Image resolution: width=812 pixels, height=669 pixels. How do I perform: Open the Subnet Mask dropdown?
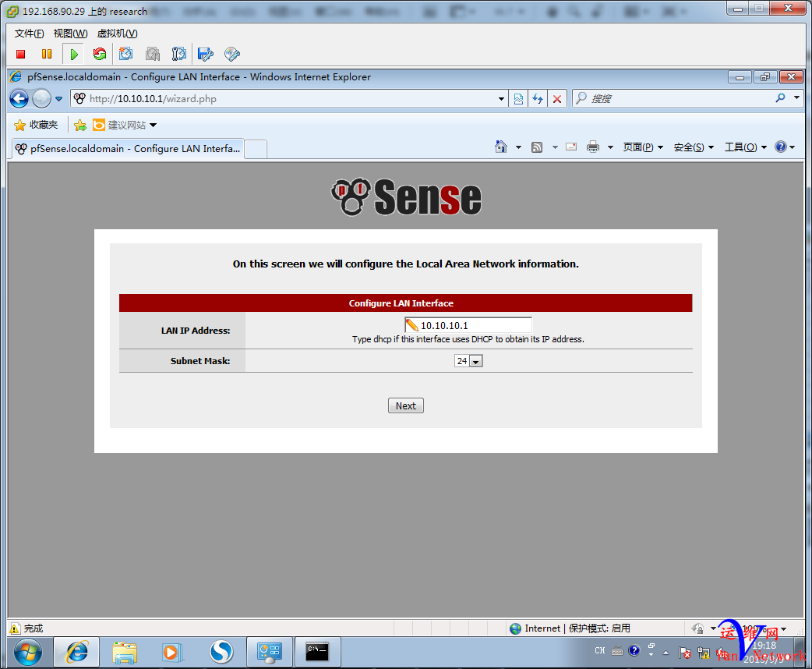tap(468, 361)
